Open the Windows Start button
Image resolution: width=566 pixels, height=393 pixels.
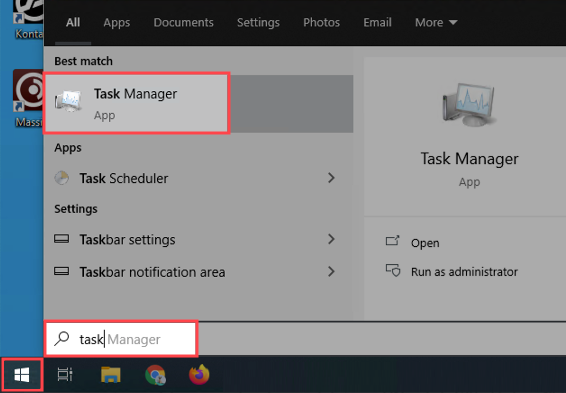22,375
